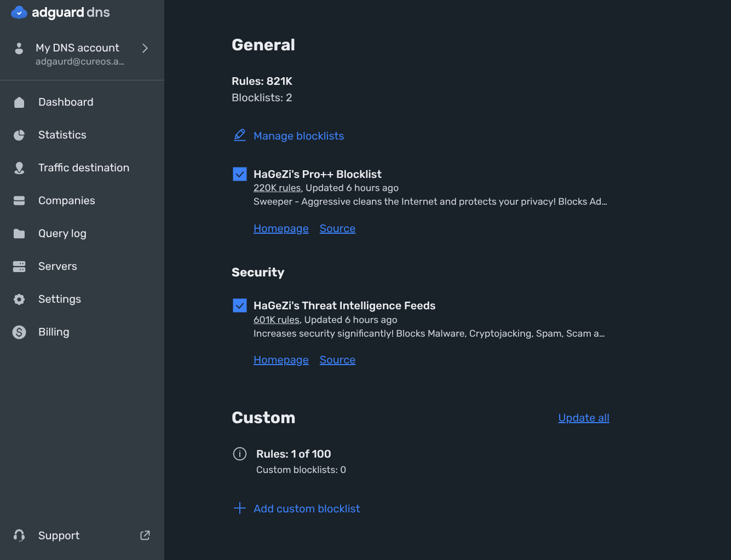Click the pencil icon beside Manage blocklists
Screen dimensions: 731x560
pos(240,135)
